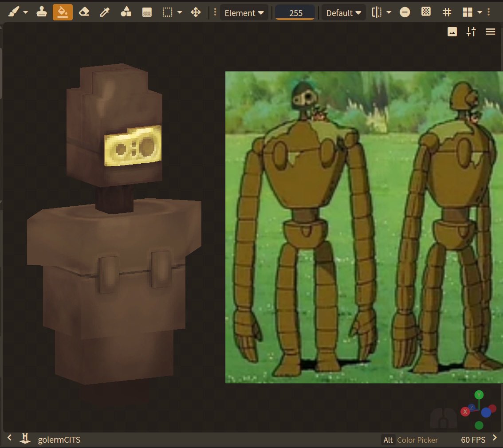503x448 pixels.
Task: Click the four-squares split view icon
Action: 468,12
